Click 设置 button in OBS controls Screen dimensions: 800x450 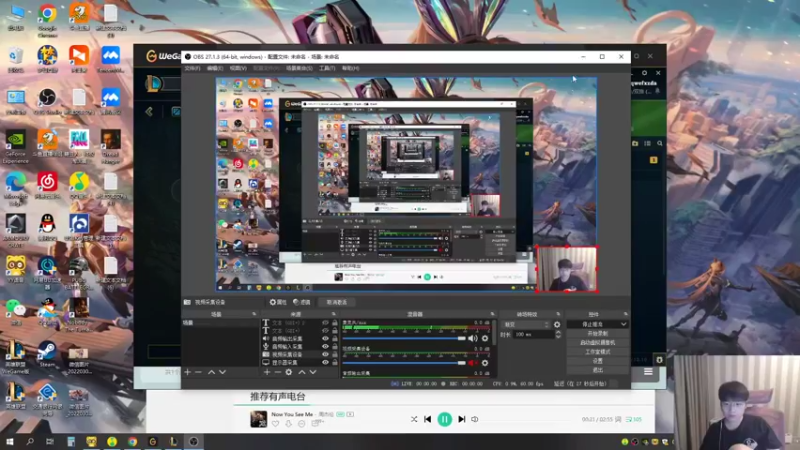pyautogui.click(x=597, y=361)
